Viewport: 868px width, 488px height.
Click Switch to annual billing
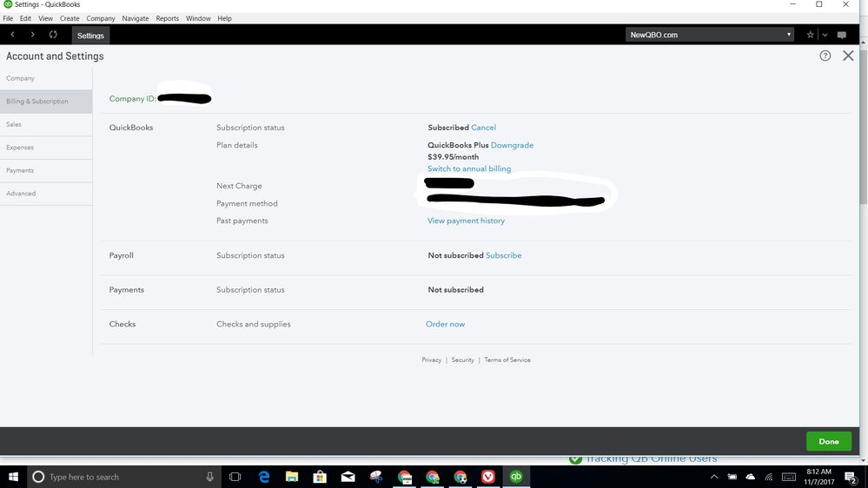tap(469, 168)
